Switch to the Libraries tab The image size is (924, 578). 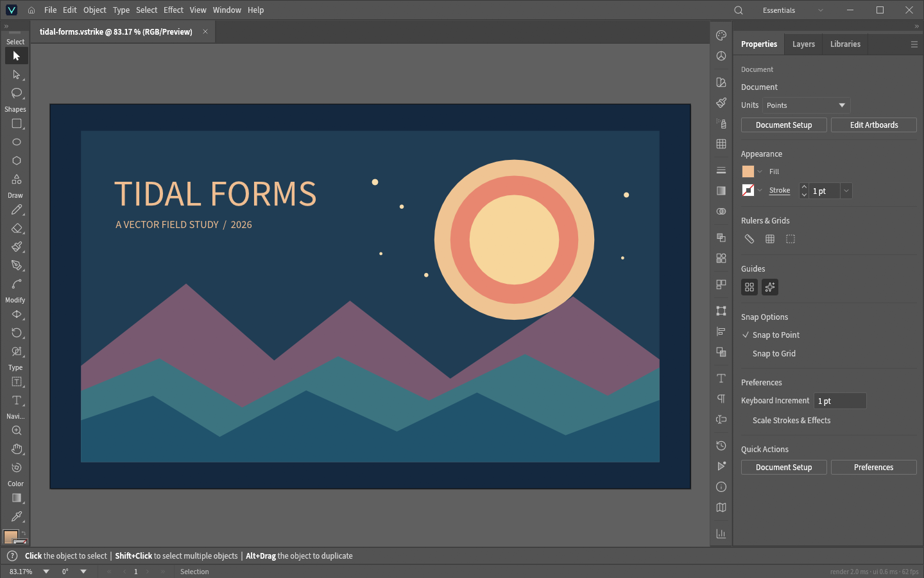(845, 44)
